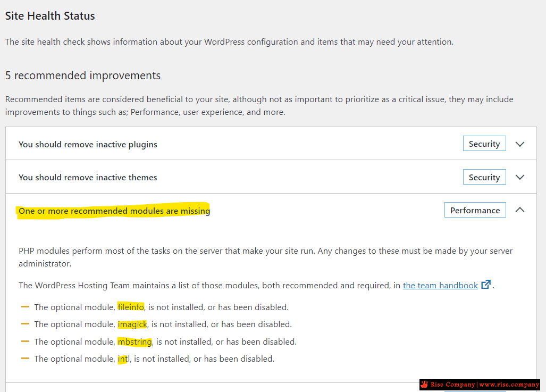Click the Rise Company watermark logo icon
546x392 pixels.
click(424, 385)
